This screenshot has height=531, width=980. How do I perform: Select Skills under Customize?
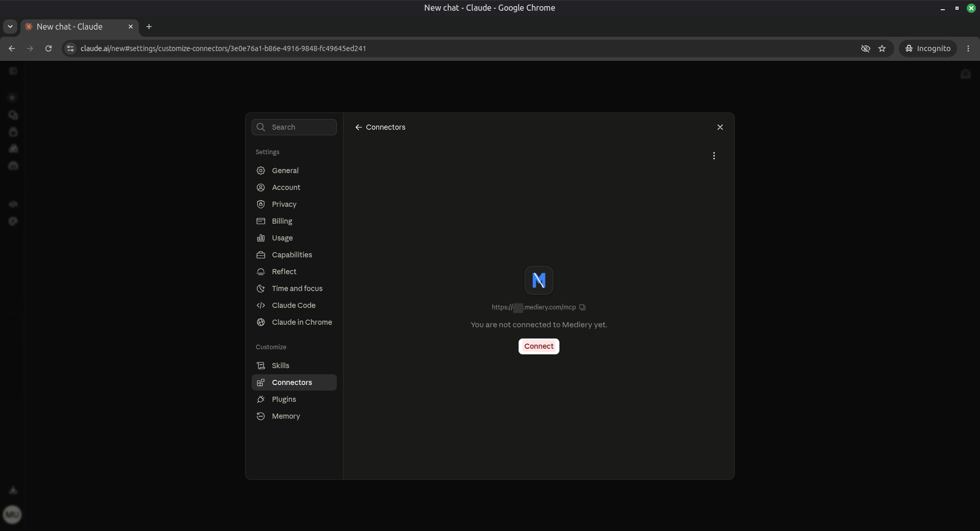click(294, 366)
